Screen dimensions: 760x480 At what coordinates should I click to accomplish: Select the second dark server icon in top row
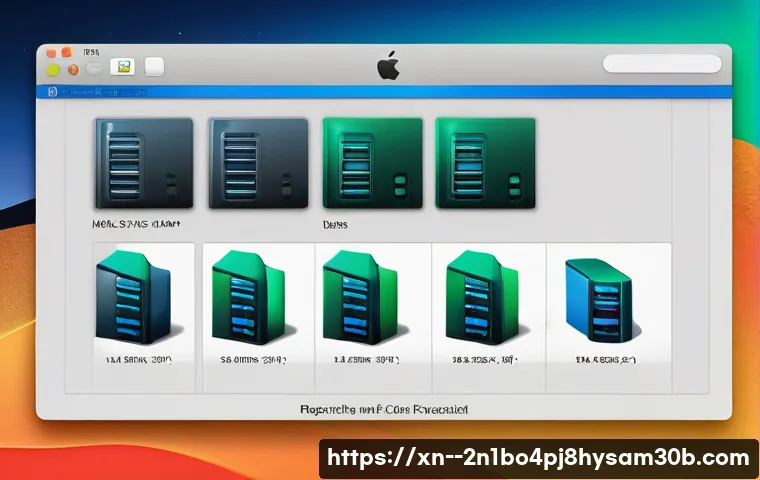point(258,162)
